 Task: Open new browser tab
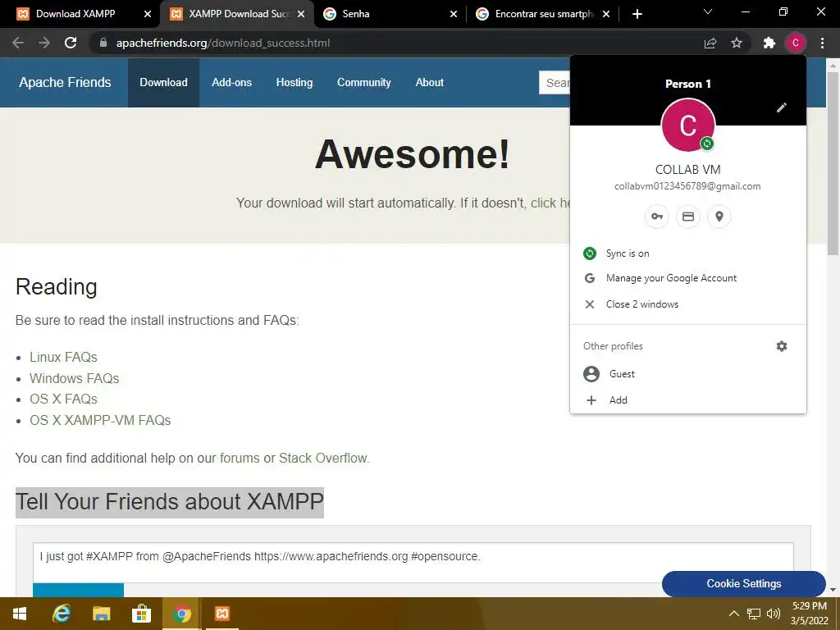637,14
